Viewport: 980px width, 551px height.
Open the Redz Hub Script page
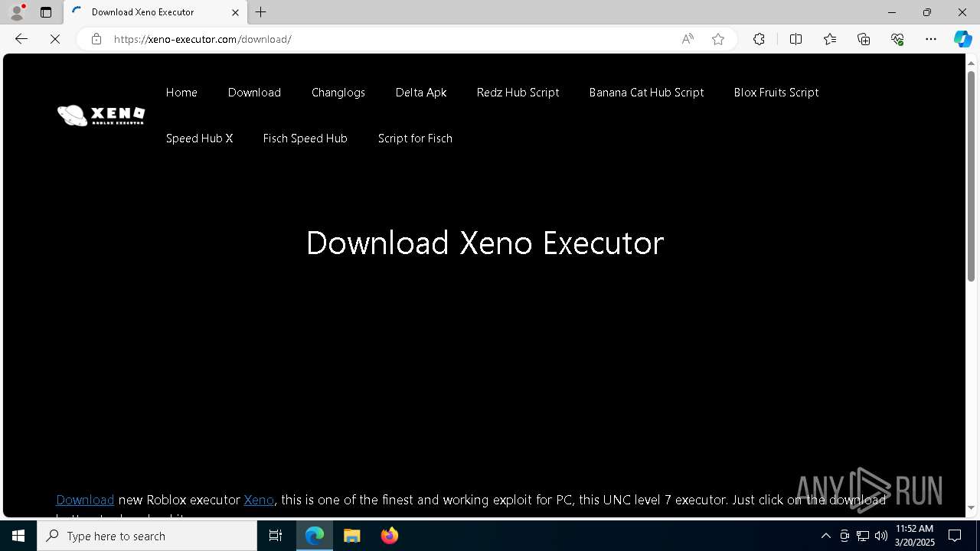(518, 93)
